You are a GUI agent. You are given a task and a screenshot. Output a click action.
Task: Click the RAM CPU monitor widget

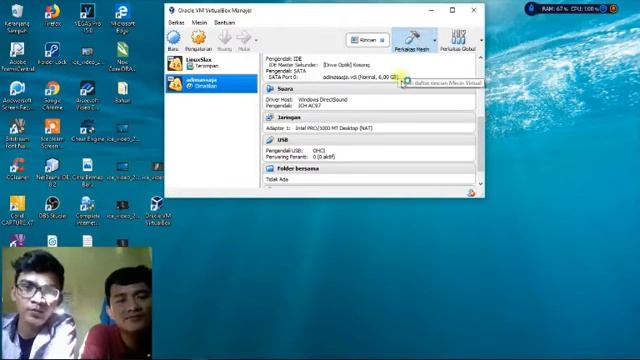point(571,9)
